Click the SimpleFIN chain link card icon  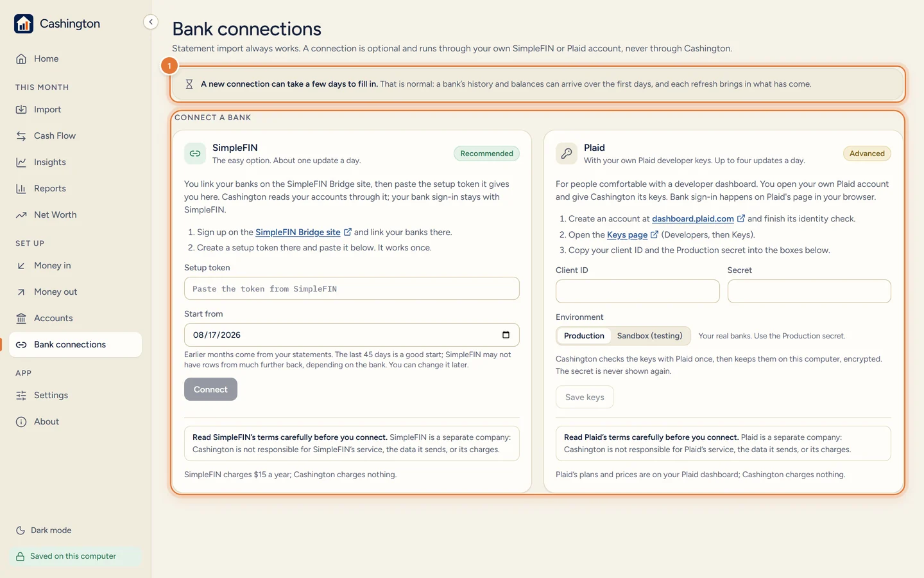(x=195, y=153)
